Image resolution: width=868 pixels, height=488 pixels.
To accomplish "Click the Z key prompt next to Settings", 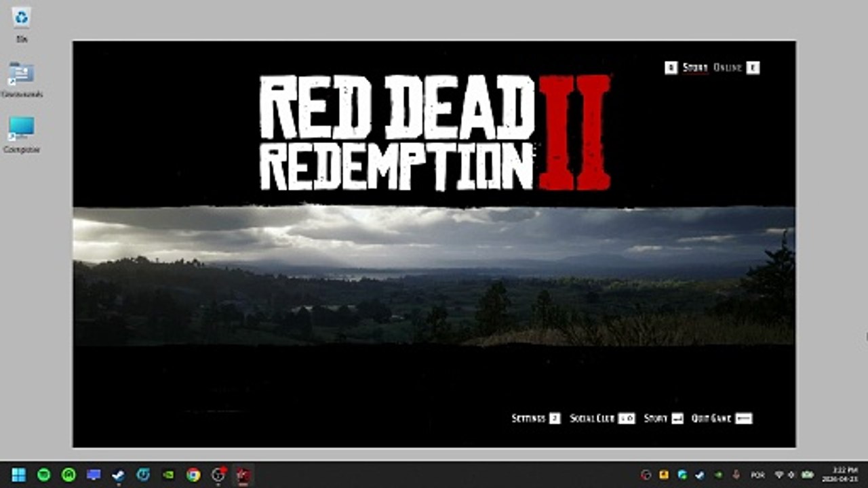I will 555,419.
